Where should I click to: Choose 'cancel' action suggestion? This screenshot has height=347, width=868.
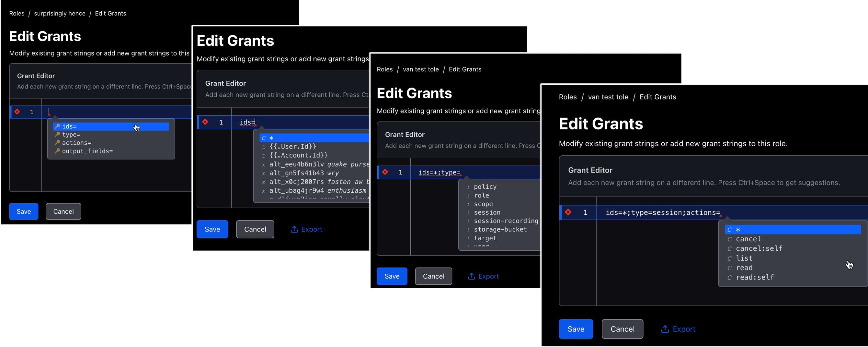(x=793, y=239)
